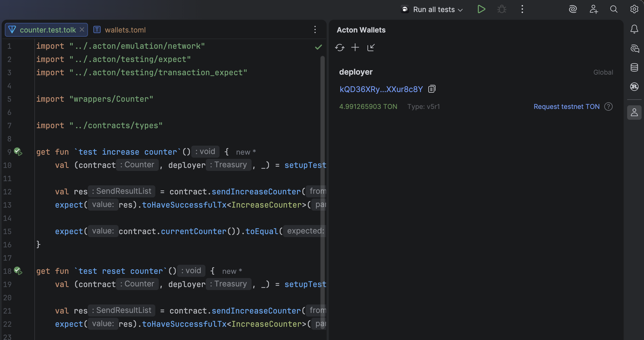Click the kQD36XRy...XXur8c8Y address link
This screenshot has width=644, height=340.
click(x=381, y=89)
